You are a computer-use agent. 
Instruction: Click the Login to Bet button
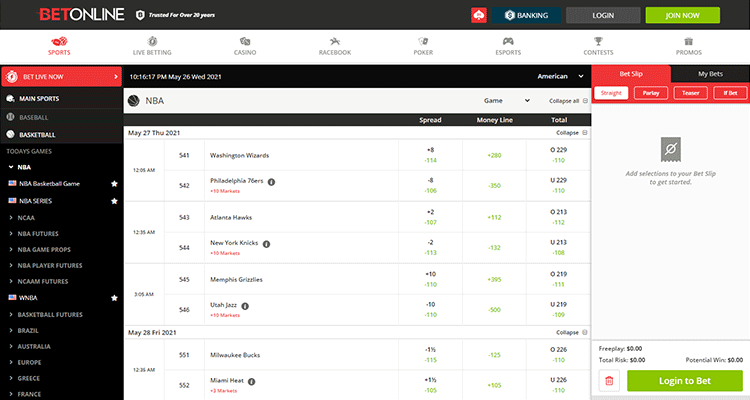pos(685,381)
